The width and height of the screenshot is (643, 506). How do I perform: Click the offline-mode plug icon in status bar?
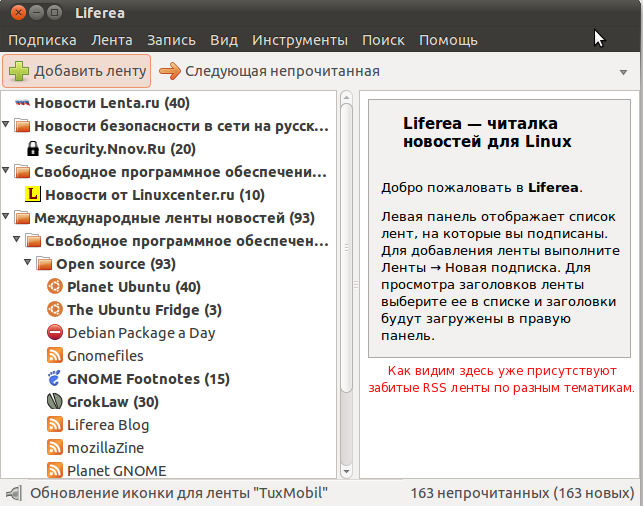coord(14,493)
